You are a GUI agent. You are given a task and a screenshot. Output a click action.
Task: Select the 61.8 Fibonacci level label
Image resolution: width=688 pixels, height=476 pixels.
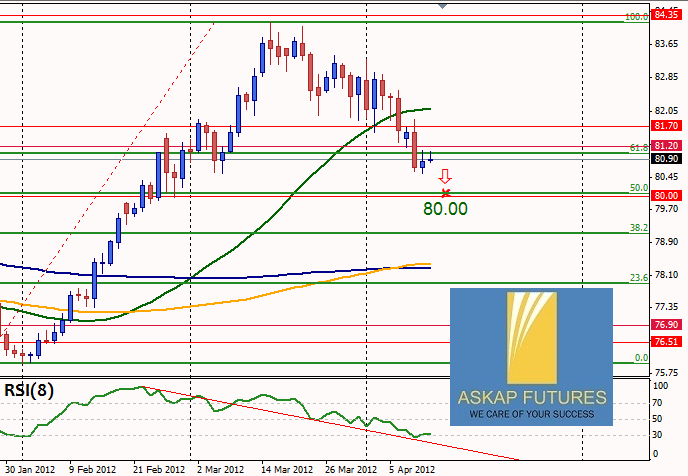[x=638, y=147]
